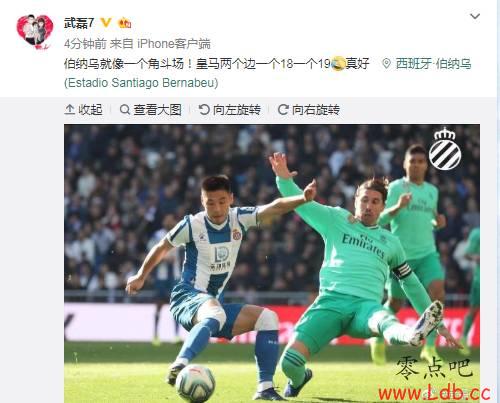The height and width of the screenshot is (403, 500).
Task: Click the clockwise rotate arrow icon
Action: [x=283, y=109]
